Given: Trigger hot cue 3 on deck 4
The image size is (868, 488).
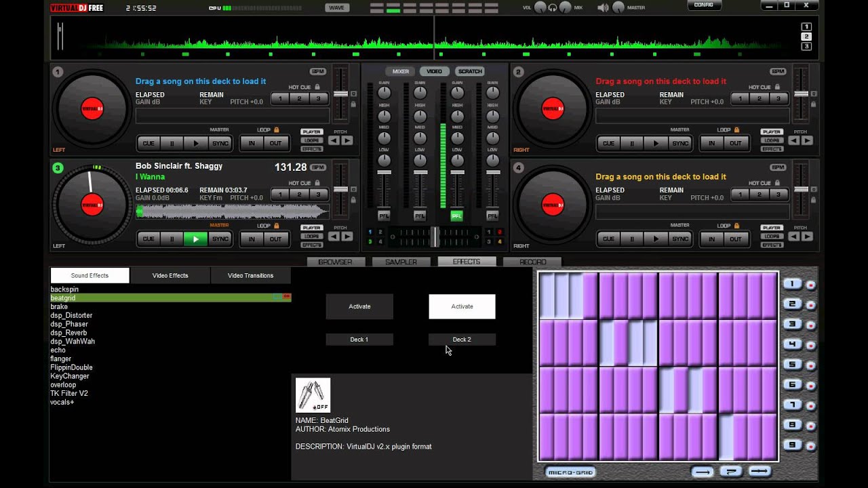Looking at the screenshot, I should pos(778,195).
